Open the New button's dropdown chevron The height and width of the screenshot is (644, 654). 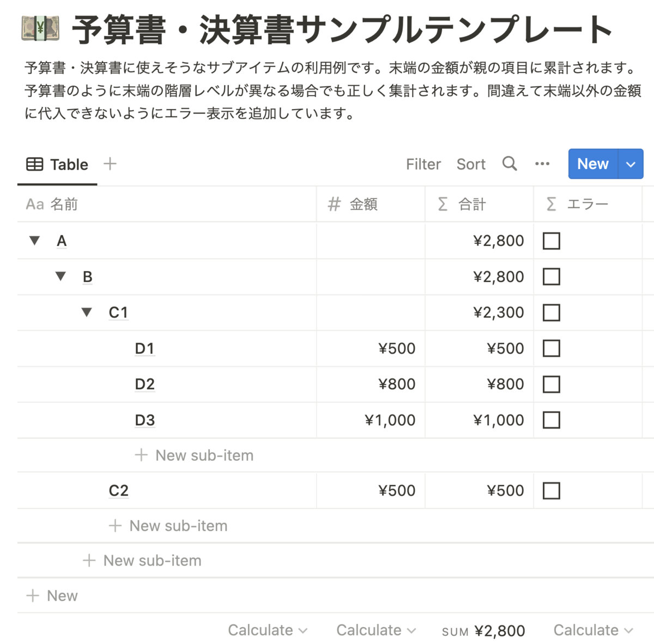click(x=631, y=164)
